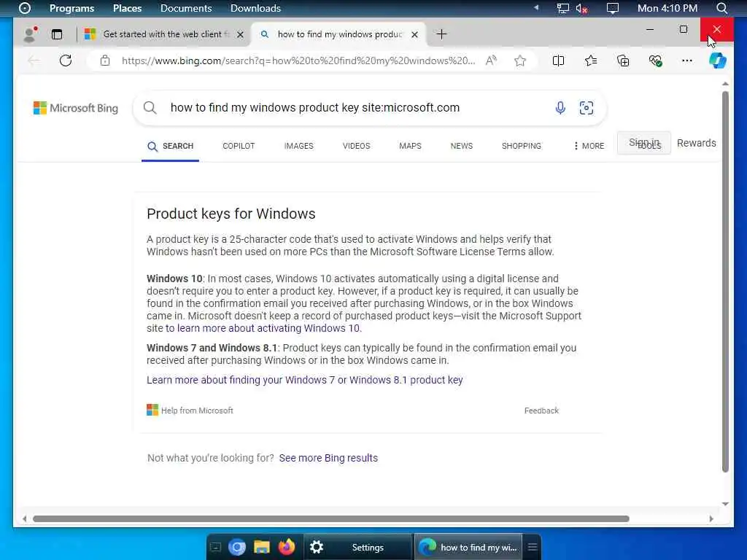Open the taskbar window list menu icon
Viewport: 747px width, 560px height.
coord(533,547)
